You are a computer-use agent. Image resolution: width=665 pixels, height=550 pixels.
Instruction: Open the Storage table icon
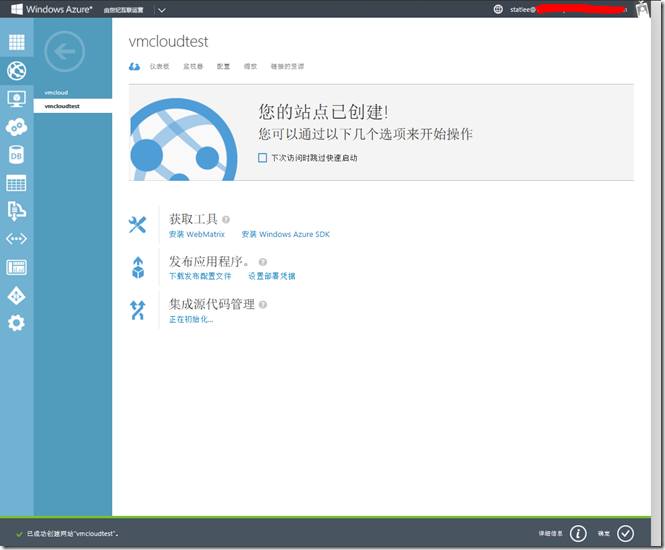17,183
